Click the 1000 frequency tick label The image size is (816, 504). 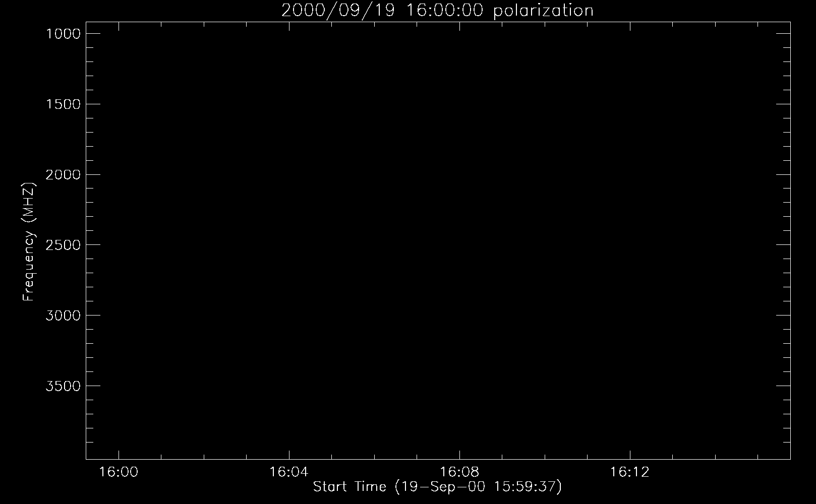(x=63, y=34)
